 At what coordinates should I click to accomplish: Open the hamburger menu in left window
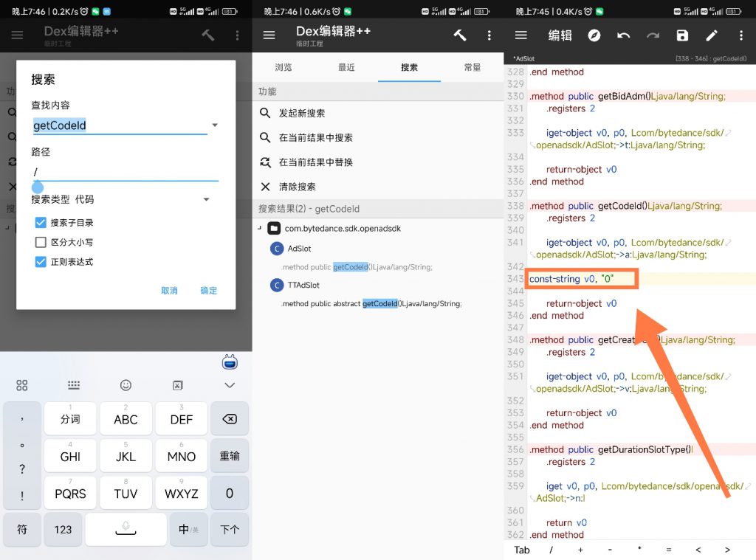17,35
